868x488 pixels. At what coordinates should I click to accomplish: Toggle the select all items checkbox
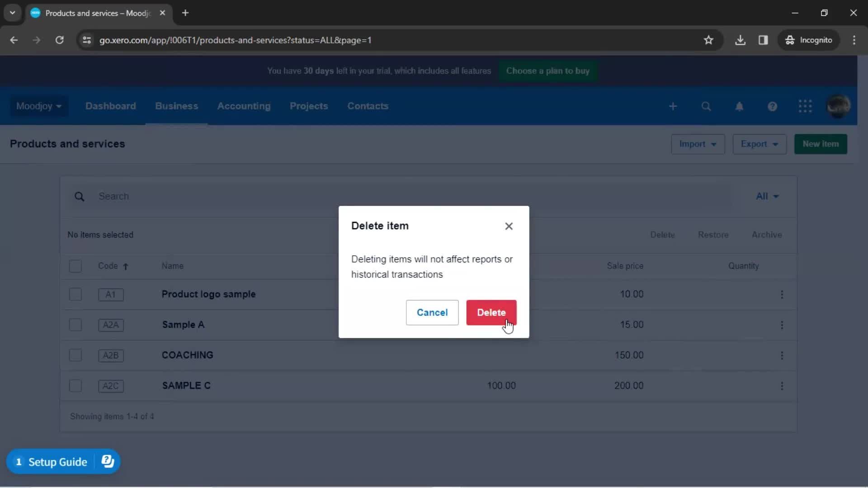(x=75, y=266)
